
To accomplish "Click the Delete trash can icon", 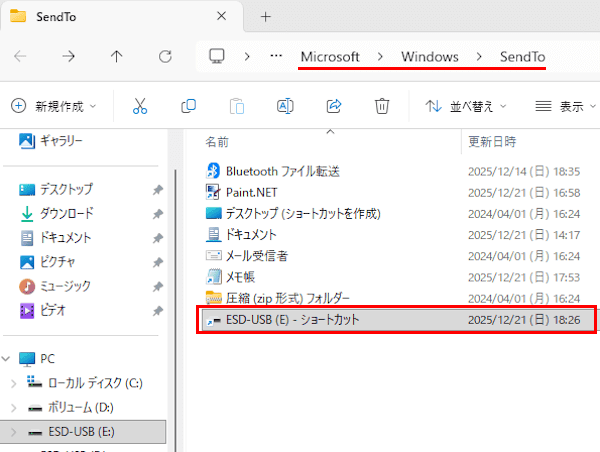I will pyautogui.click(x=382, y=106).
